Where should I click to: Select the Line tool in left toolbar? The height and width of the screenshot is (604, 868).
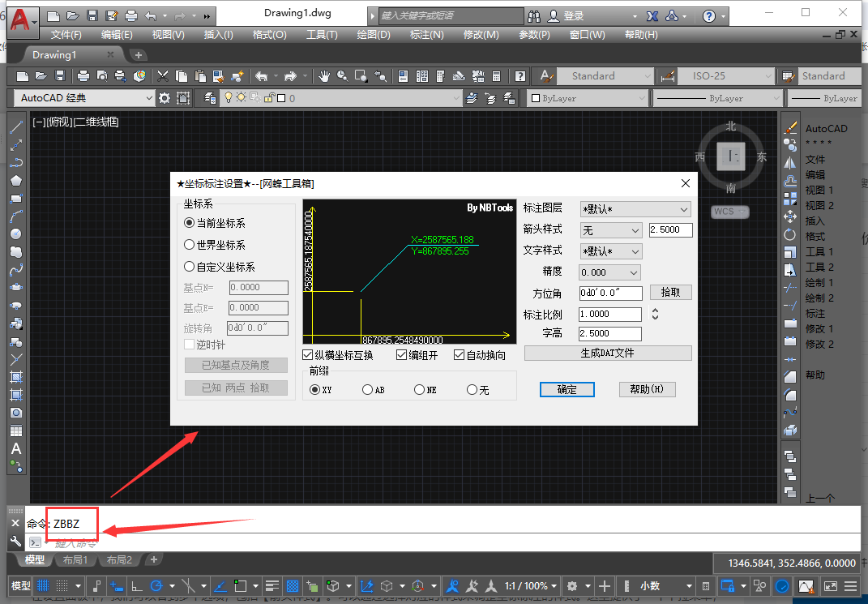[15, 128]
